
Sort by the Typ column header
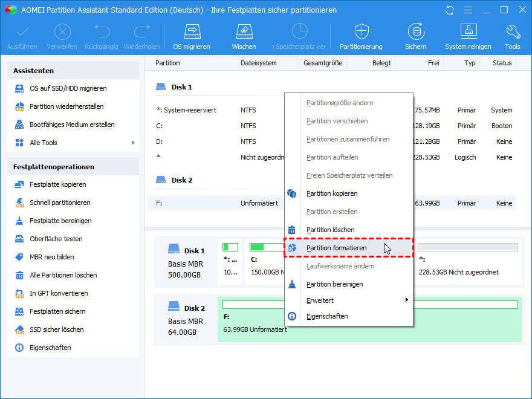pos(470,63)
